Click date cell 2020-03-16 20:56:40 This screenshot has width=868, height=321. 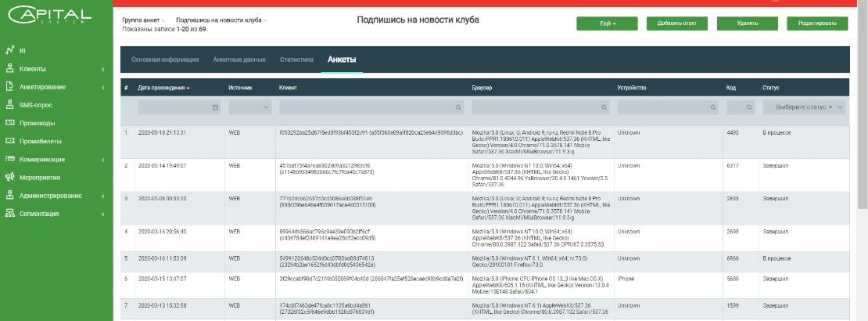coord(162,232)
